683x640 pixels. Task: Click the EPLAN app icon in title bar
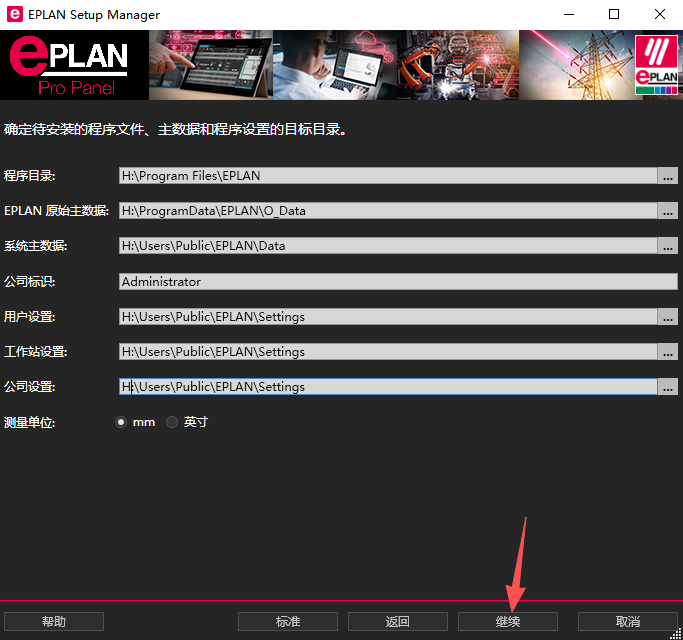14,14
